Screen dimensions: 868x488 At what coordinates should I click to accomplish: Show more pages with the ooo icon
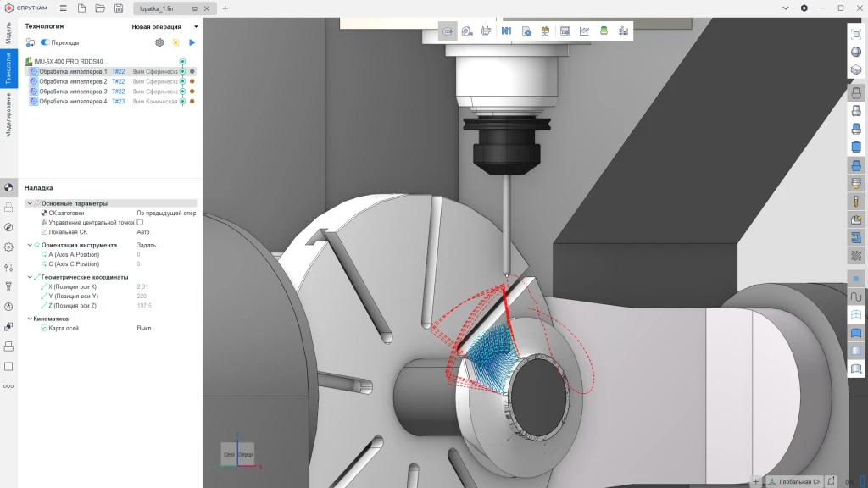8,386
